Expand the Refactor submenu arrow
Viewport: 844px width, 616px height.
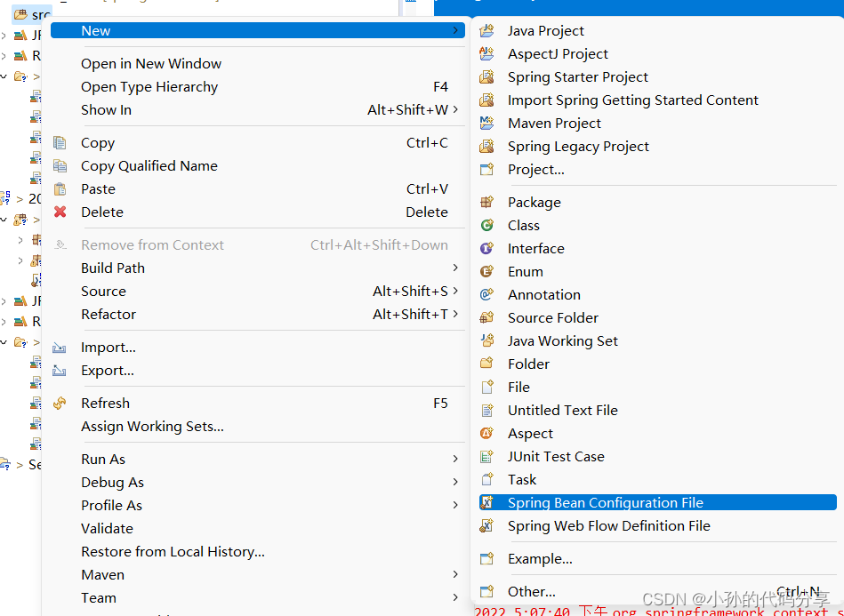[455, 314]
